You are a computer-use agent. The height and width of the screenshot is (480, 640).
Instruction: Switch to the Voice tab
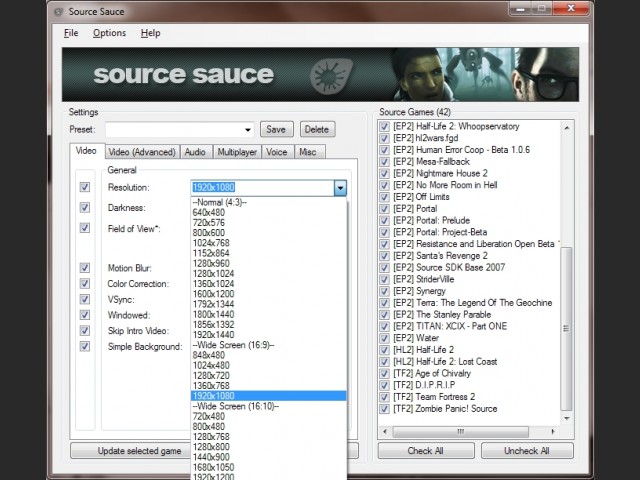277,152
